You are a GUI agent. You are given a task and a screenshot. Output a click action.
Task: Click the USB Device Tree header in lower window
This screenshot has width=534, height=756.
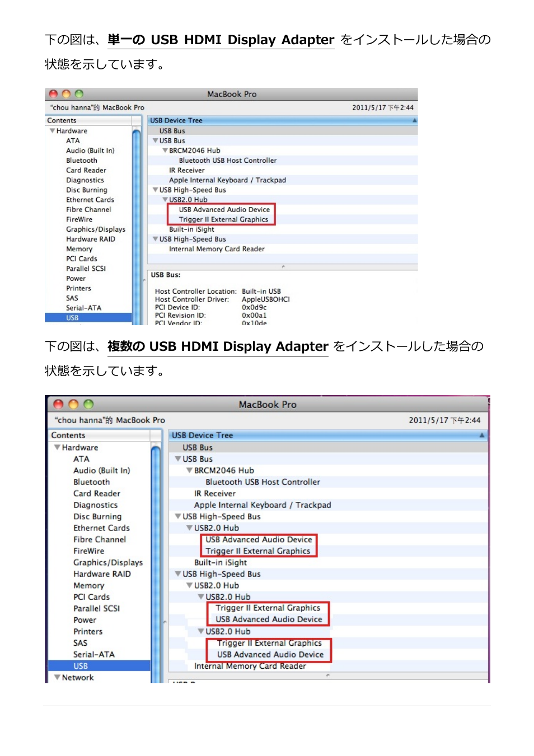tap(202, 435)
